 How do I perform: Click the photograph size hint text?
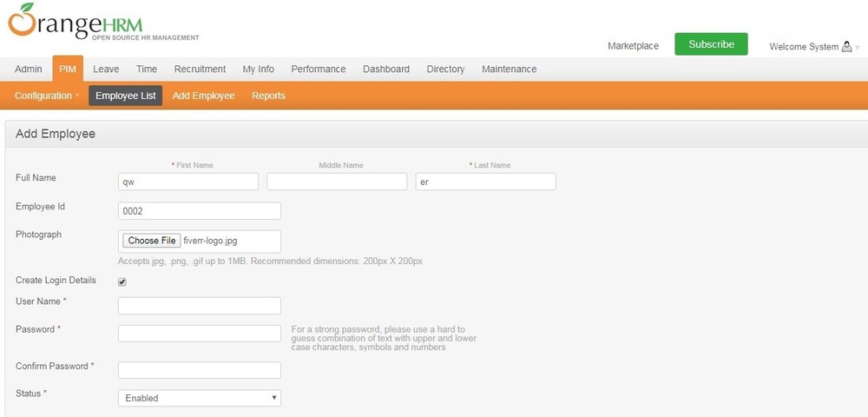270,261
